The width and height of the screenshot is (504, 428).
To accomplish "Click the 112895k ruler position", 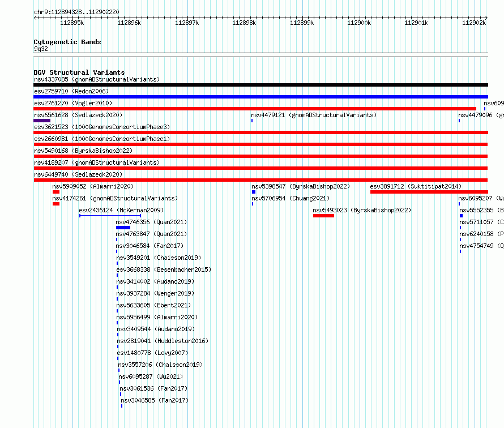I will click(x=72, y=23).
